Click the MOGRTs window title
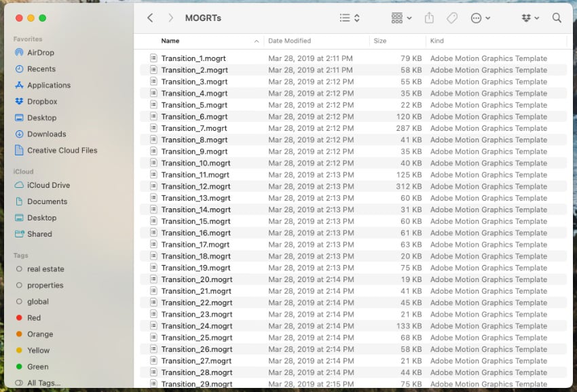 [203, 18]
